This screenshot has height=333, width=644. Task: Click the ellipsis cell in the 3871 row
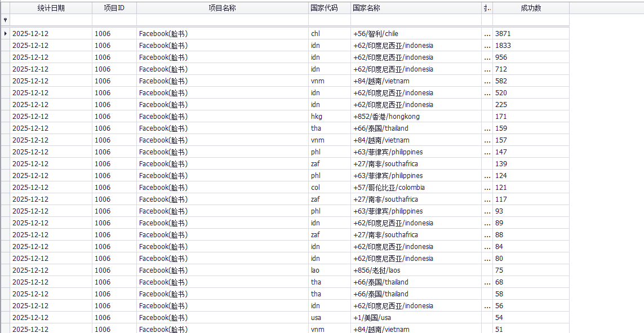[x=487, y=34]
